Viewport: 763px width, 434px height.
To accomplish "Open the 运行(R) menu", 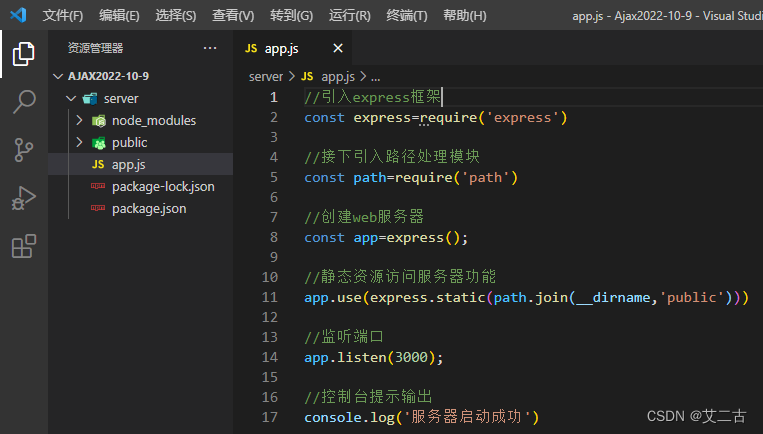I will tap(349, 16).
